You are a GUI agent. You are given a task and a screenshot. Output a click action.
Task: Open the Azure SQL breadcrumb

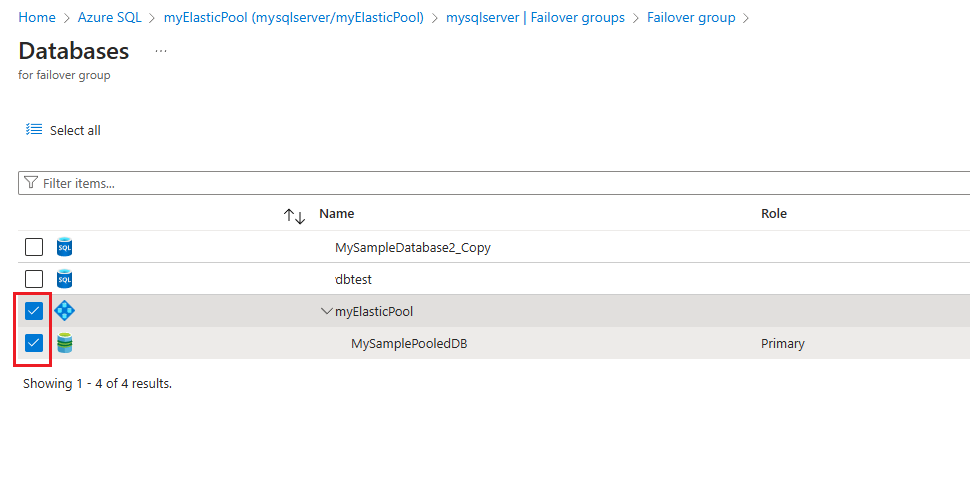109,17
